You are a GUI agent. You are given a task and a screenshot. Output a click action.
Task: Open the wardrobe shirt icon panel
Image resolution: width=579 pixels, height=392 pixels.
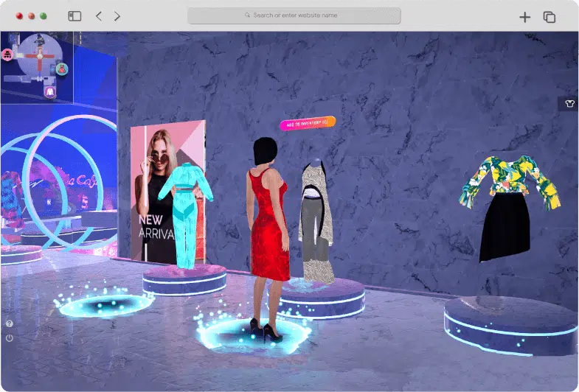coord(568,104)
